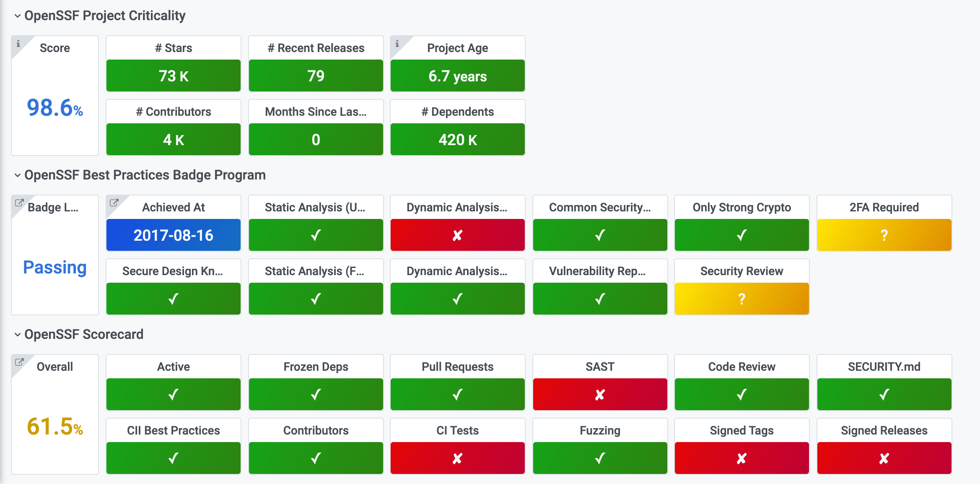Click the Security Review question mark indicator

[x=741, y=299]
